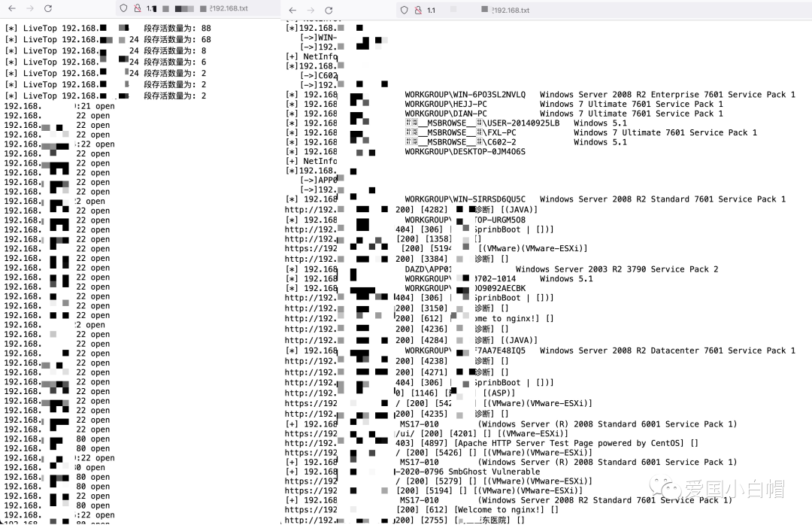
Task: Click MS17-010 'Windows Server 2008 R2 Standard 7601' line
Action: (x=508, y=500)
